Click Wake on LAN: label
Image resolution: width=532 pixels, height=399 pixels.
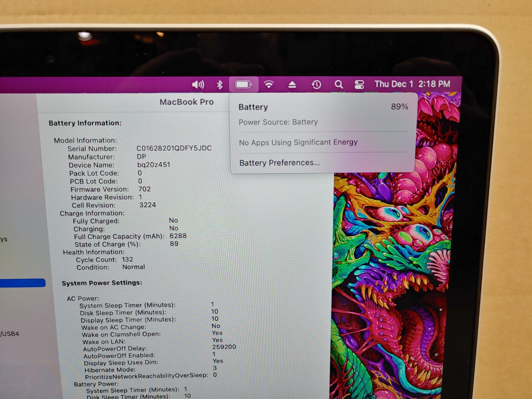pos(104,342)
